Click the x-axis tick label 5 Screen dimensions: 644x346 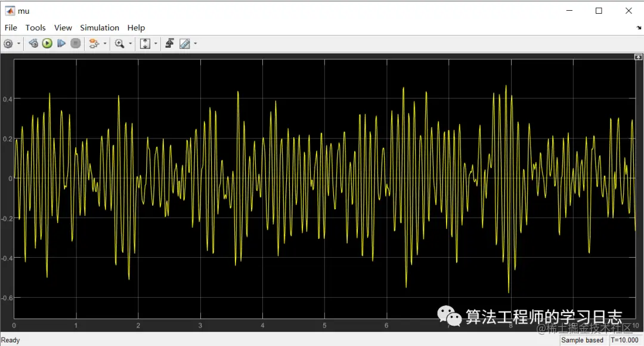click(324, 326)
